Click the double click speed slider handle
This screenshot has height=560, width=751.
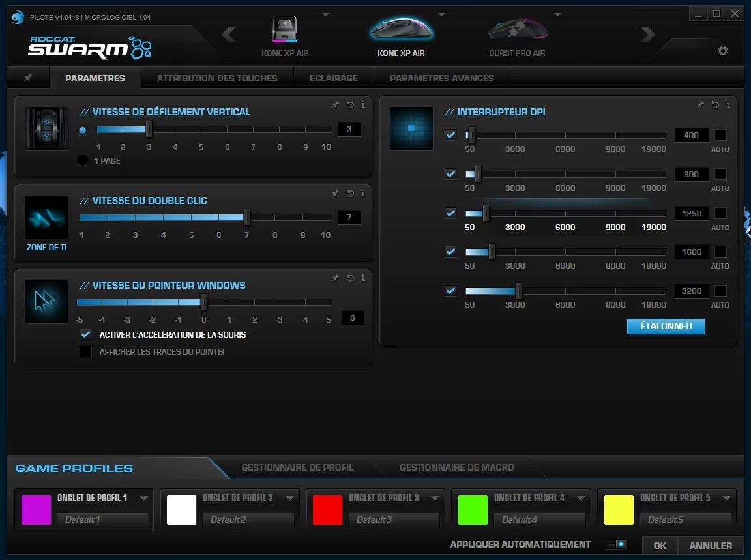[246, 217]
